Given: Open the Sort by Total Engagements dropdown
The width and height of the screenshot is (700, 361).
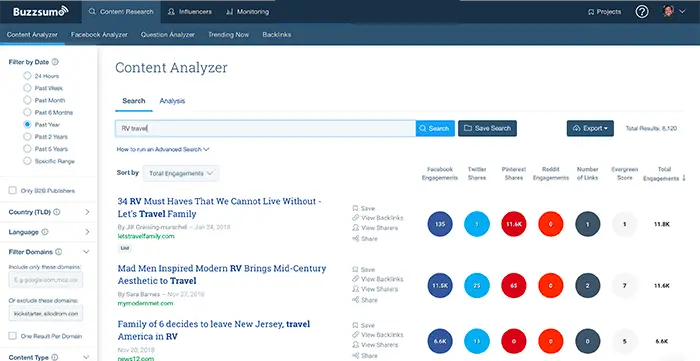Looking at the screenshot, I should 181,174.
